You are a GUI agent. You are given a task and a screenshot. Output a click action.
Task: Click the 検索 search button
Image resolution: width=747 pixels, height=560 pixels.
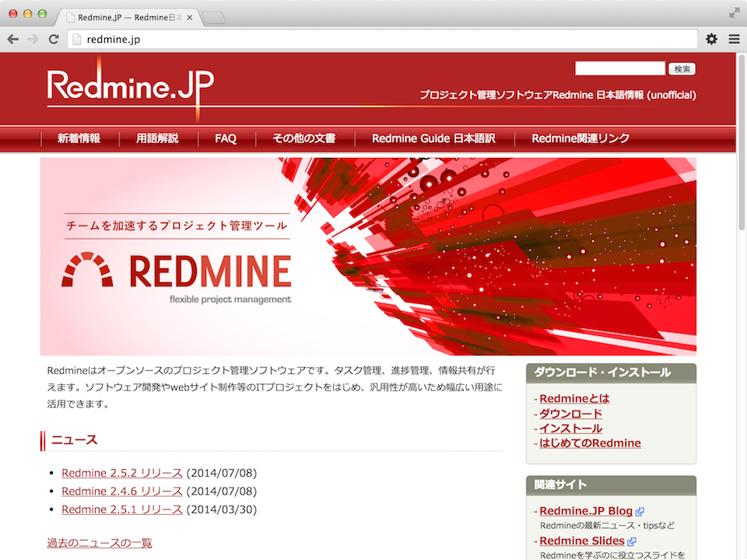pos(682,68)
